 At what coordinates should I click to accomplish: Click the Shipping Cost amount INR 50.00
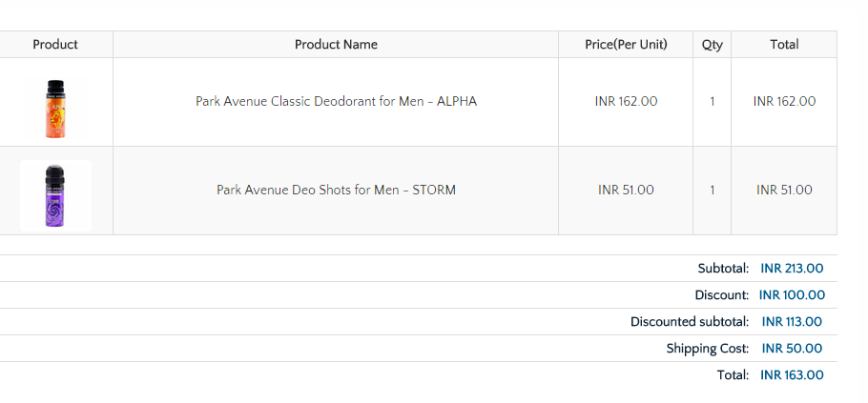[792, 349]
